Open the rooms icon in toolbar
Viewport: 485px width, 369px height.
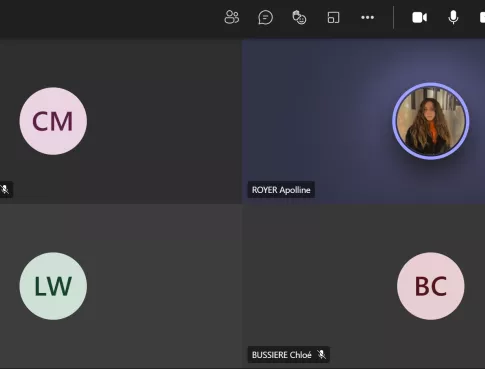(x=333, y=17)
